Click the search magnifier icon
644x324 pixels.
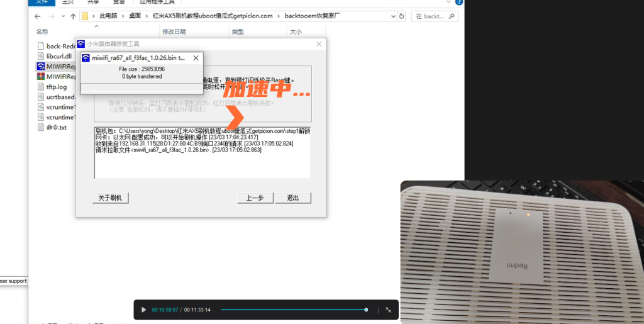(x=452, y=16)
